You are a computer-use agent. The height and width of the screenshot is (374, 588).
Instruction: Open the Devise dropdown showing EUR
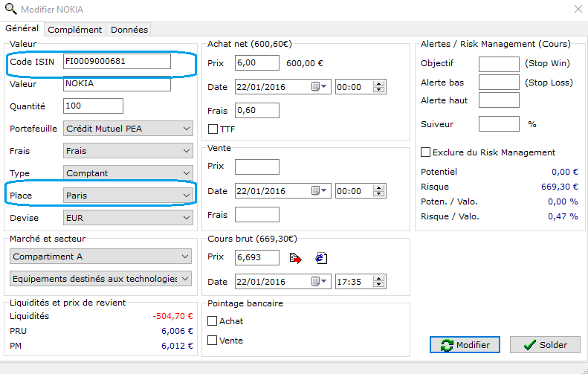pyautogui.click(x=128, y=218)
